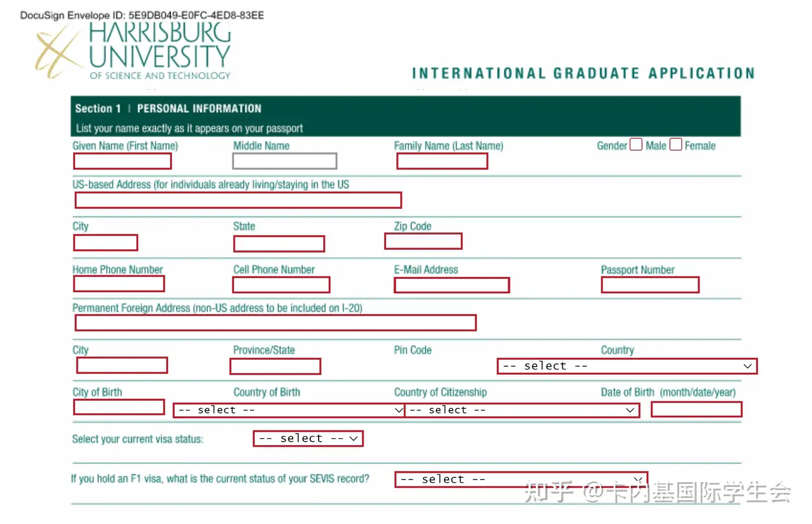Open the SEVIS record status dropdown
Screen dimensions: 812x524
(521, 479)
